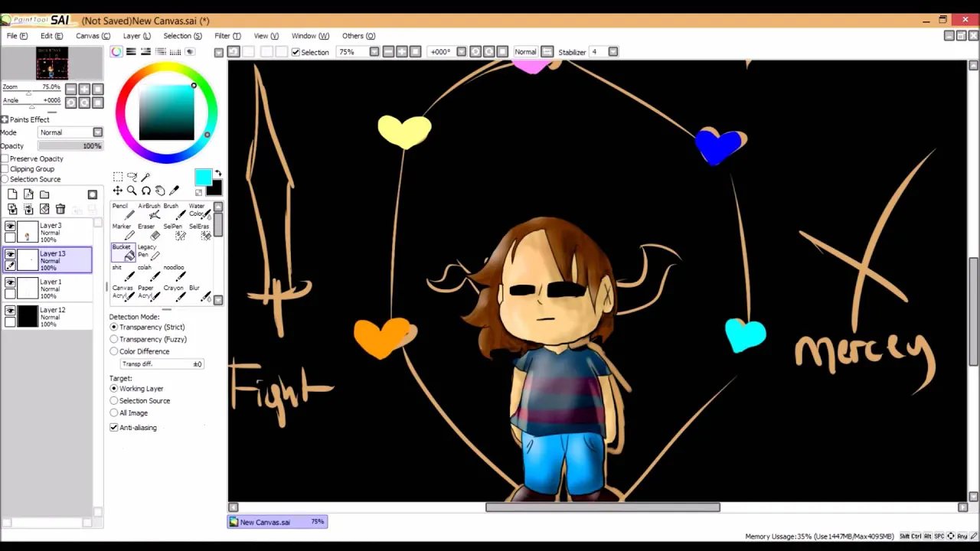Viewport: 980px width, 551px height.
Task: Pick the eyedropper color picker tool
Action: click(x=174, y=191)
